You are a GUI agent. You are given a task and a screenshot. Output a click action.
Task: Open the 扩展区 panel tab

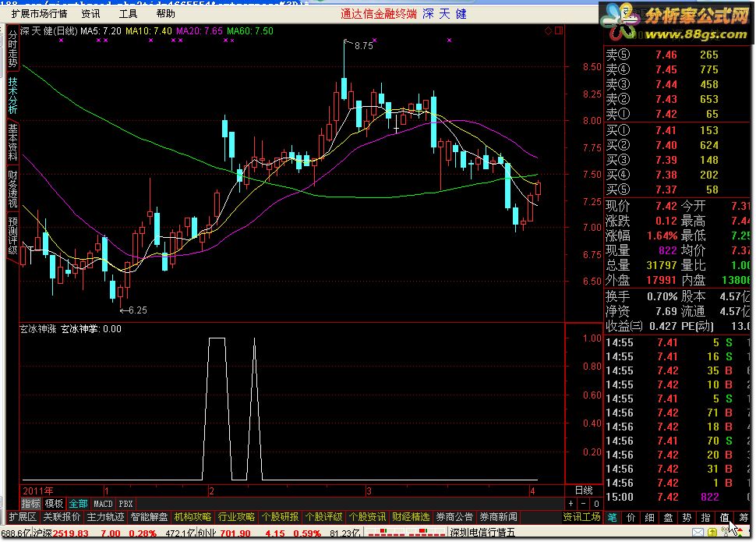(23, 517)
